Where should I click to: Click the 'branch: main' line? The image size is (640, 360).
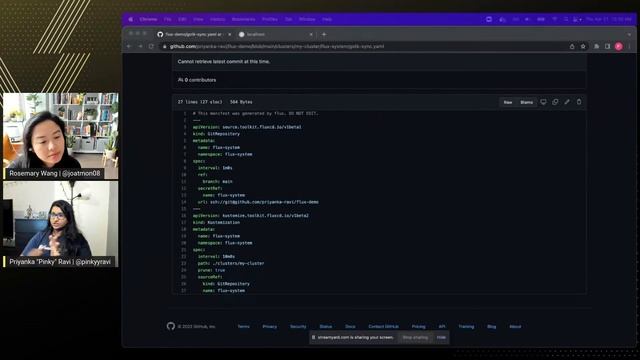(x=218, y=182)
